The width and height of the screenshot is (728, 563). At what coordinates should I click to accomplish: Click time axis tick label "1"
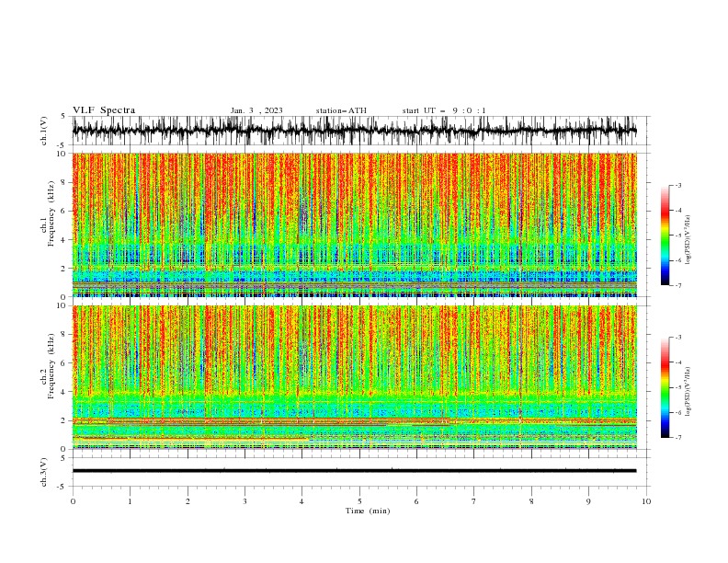[130, 501]
